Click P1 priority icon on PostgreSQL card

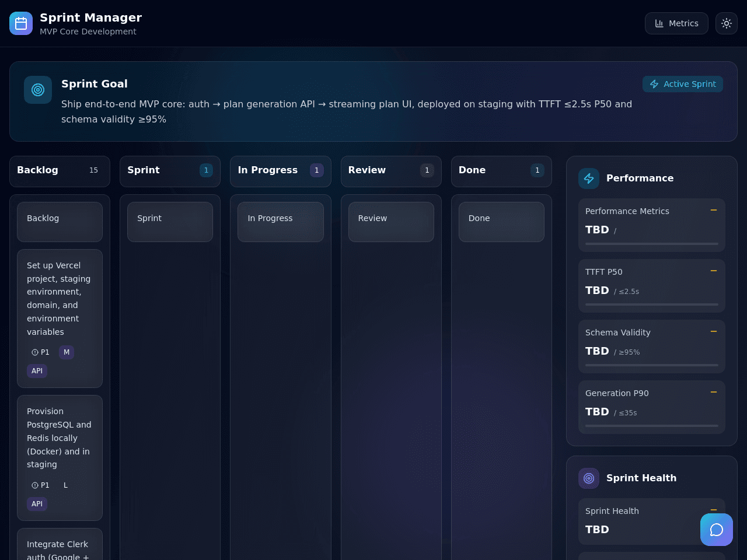tap(35, 485)
